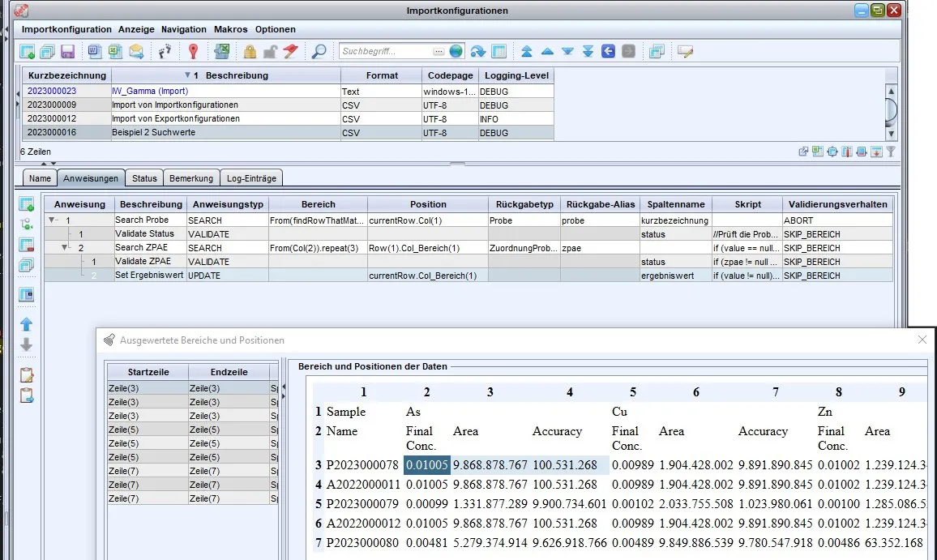Add new instruction row icon in sidebar
937x560 pixels.
(x=26, y=204)
